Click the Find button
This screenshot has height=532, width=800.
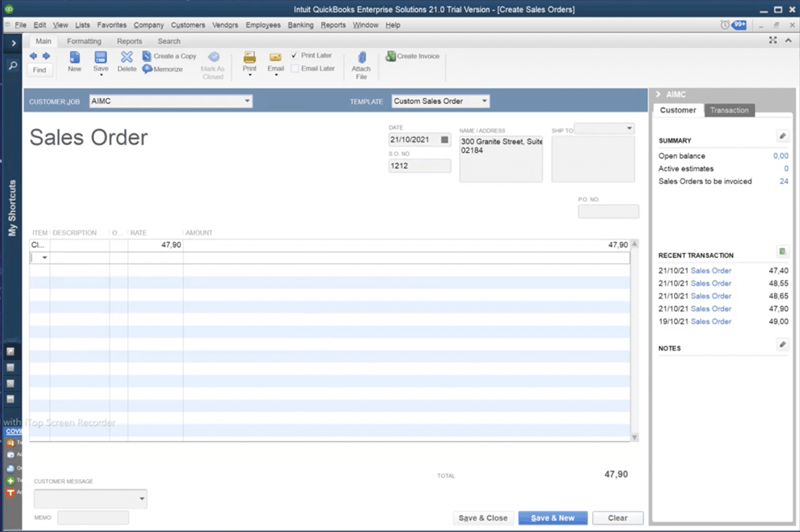39,70
